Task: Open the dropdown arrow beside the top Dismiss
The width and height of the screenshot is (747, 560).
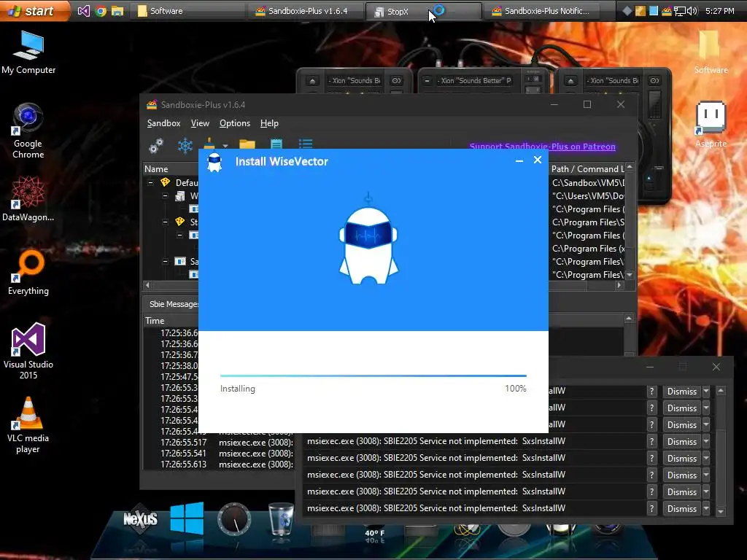Action: point(706,392)
